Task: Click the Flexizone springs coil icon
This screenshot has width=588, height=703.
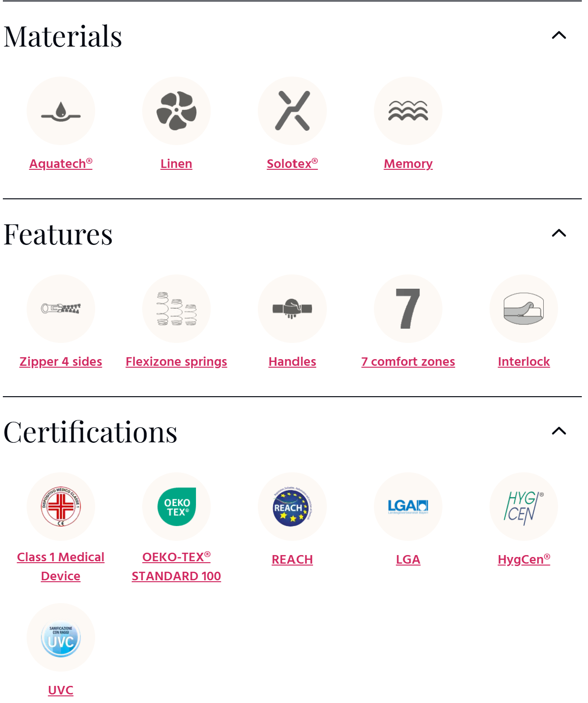Action: tap(176, 309)
